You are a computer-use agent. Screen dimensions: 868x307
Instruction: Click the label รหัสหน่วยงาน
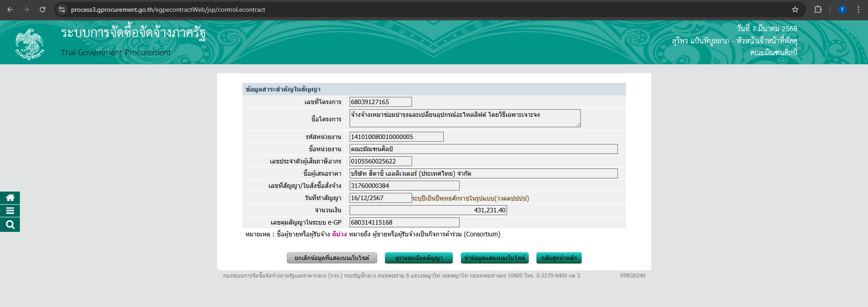coord(323,137)
